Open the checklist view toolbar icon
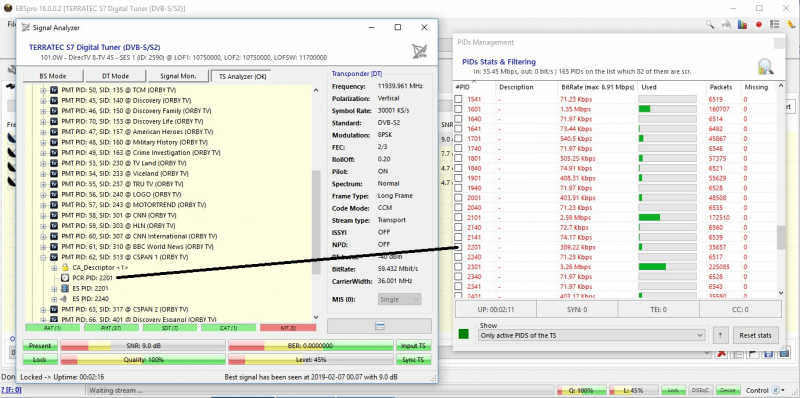 [774, 24]
